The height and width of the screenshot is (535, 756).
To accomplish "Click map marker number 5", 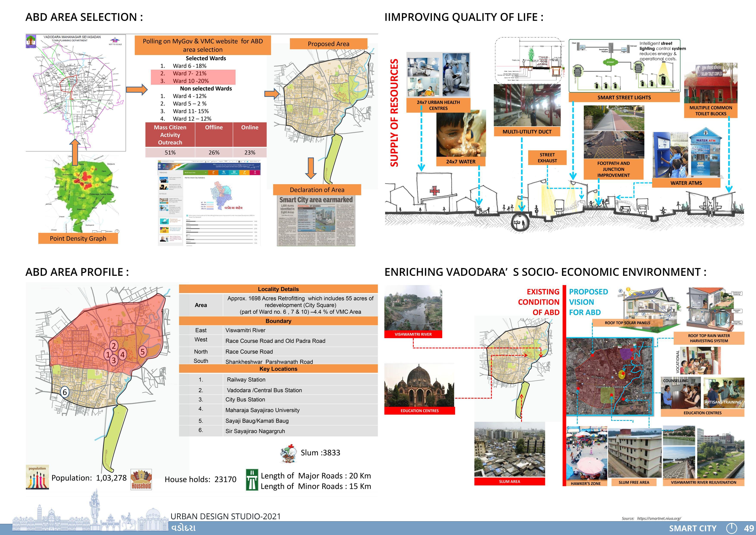I will tap(142, 351).
